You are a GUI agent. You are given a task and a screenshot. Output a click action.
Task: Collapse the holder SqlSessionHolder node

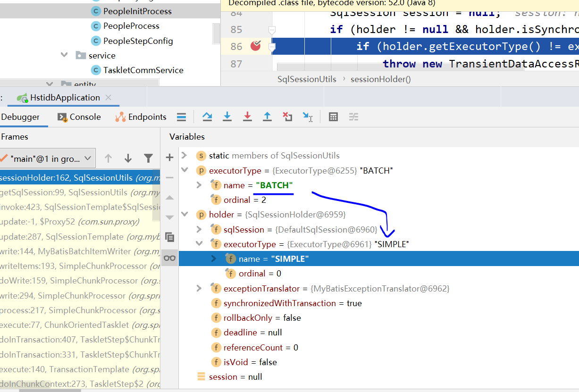(185, 215)
